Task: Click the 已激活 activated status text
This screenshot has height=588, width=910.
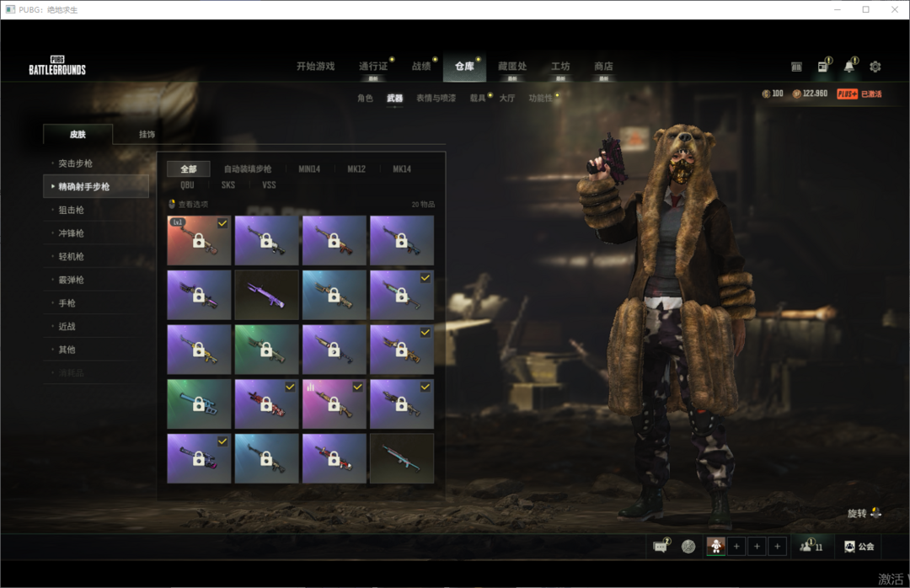Action: click(x=871, y=94)
